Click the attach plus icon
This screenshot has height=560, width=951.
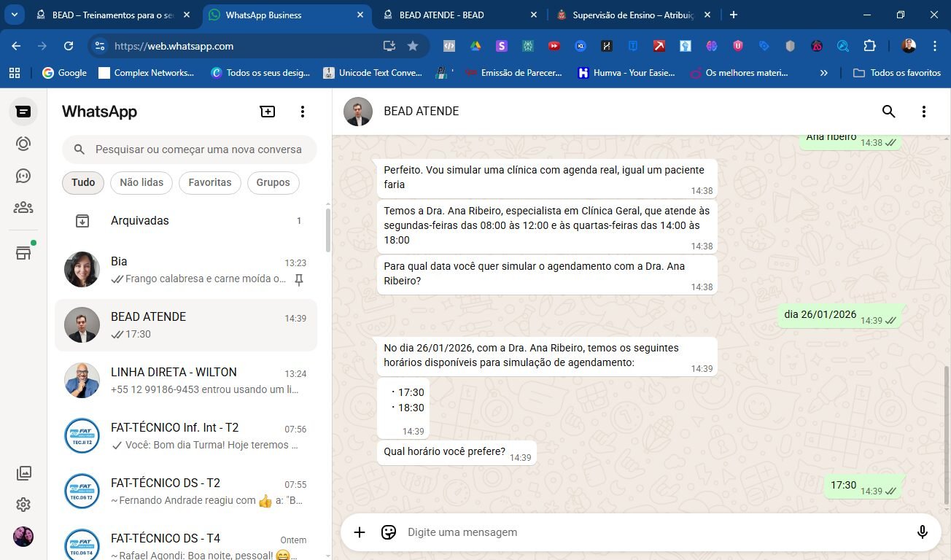360,532
